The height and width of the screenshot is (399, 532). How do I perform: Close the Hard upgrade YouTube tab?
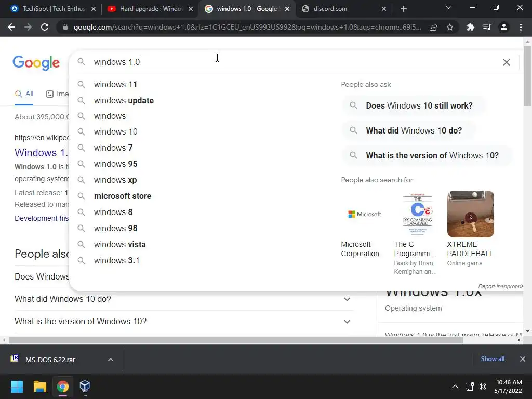pos(191,9)
